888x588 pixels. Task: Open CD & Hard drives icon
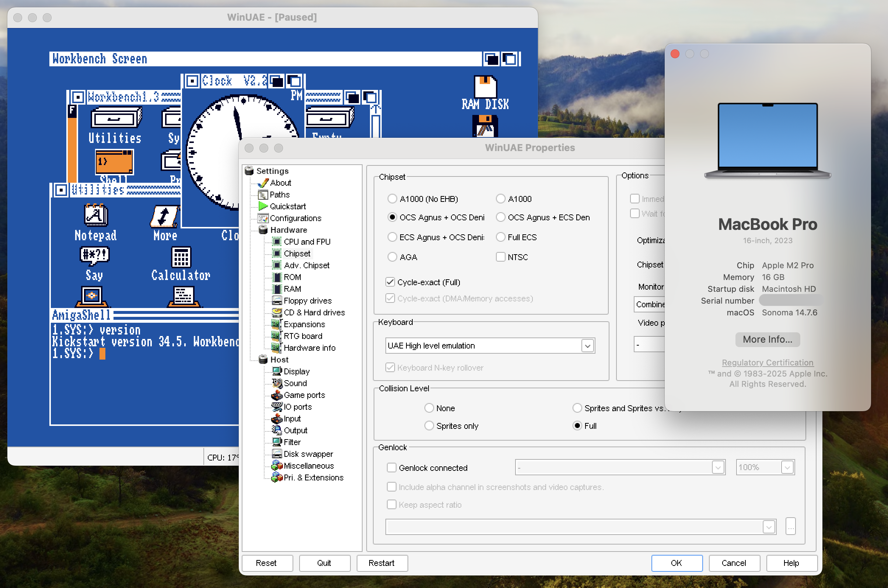[x=277, y=312]
